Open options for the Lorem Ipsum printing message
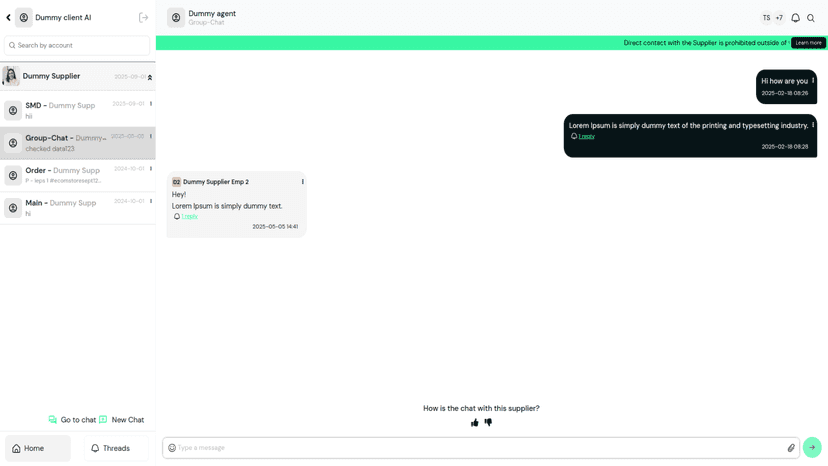This screenshot has width=828, height=466. 813,125
